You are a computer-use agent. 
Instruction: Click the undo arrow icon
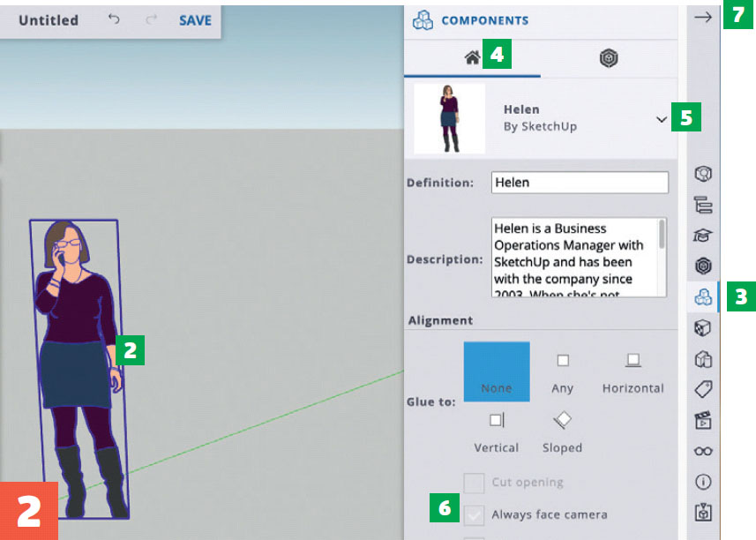(114, 19)
